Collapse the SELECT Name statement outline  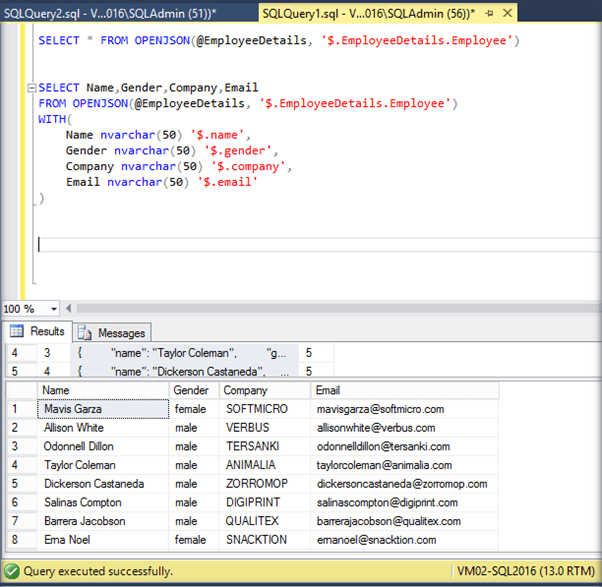coord(32,88)
